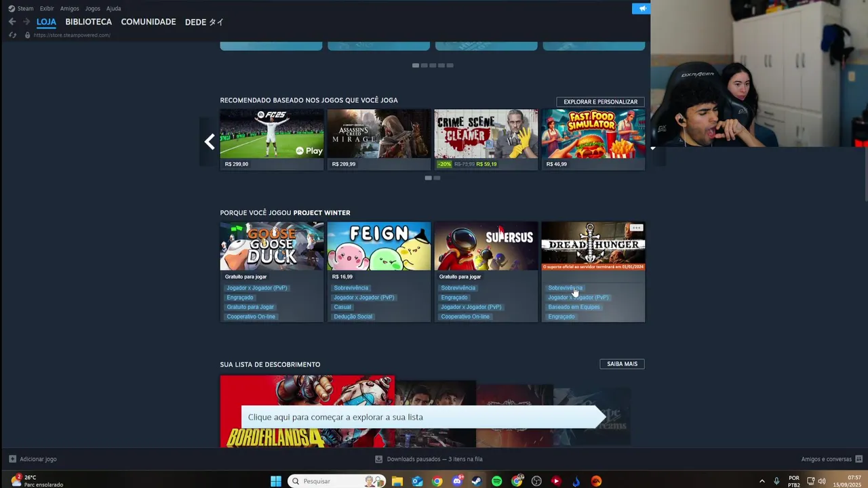Open the three-dot options on Dread Hunger

[x=635, y=228]
